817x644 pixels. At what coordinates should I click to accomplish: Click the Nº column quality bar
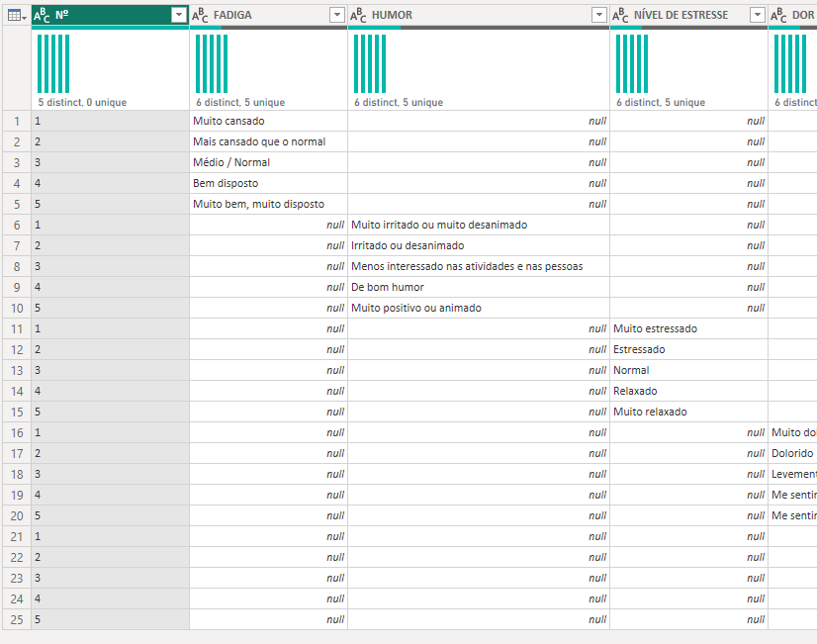(x=110, y=28)
